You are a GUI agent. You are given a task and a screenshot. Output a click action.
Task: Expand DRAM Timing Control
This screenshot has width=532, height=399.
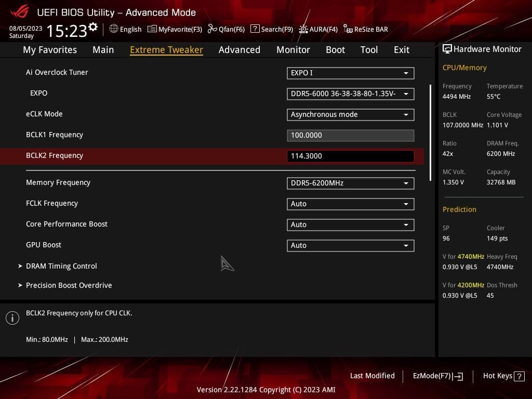click(61, 266)
